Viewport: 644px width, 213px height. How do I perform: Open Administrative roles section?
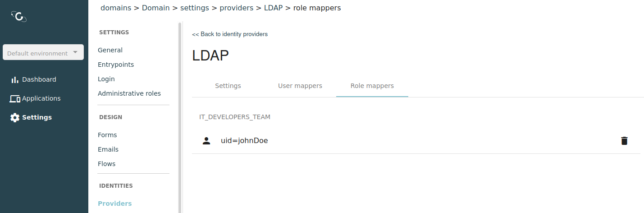pos(129,93)
